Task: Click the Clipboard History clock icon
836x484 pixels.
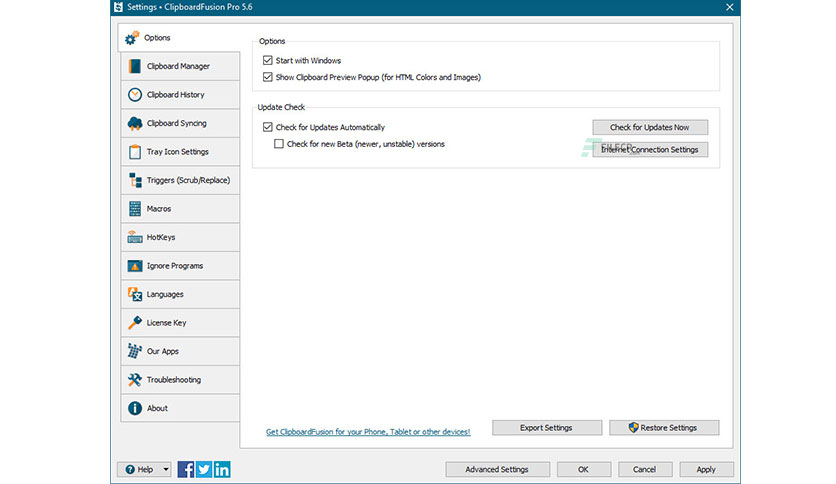Action: point(135,95)
